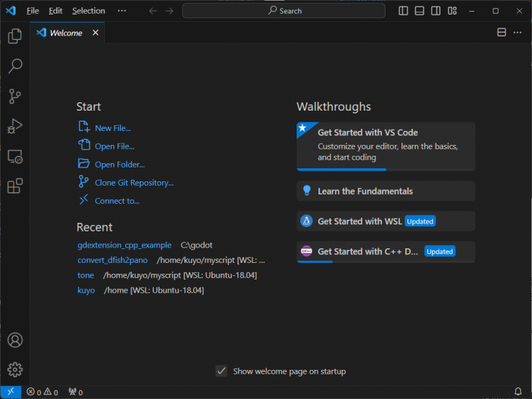
Task: Close the Welcome tab
Action: (95, 33)
